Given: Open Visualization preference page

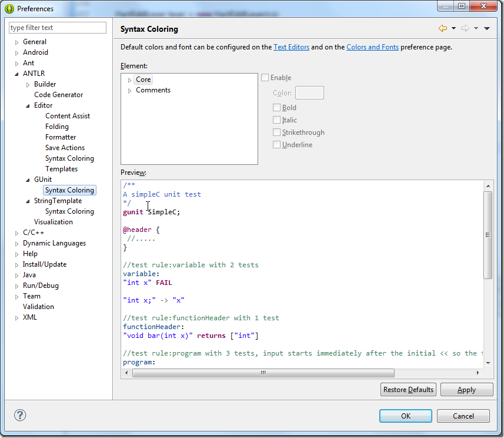Looking at the screenshot, I should pyautogui.click(x=54, y=222).
